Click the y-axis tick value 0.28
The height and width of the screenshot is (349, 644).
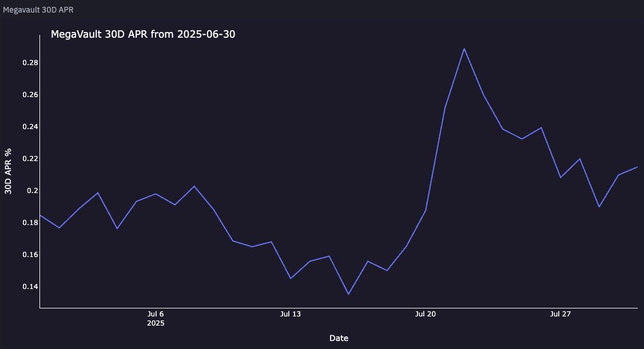[30, 63]
